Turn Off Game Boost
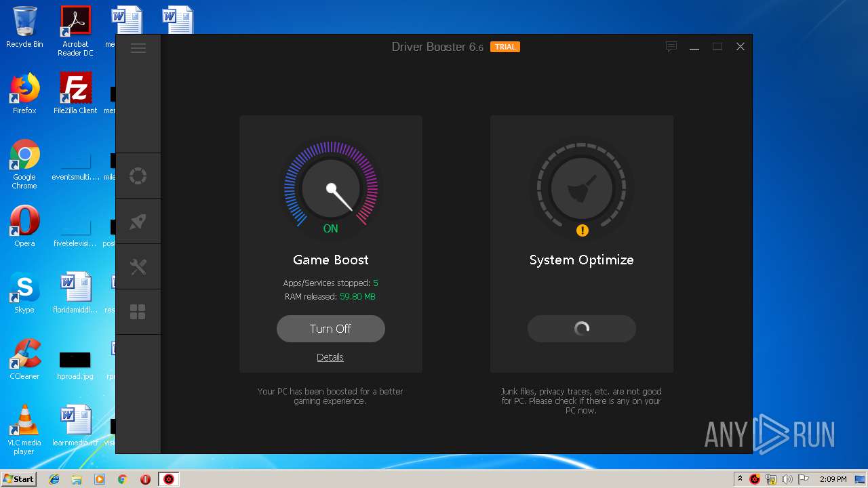The image size is (868, 488). coord(331,329)
